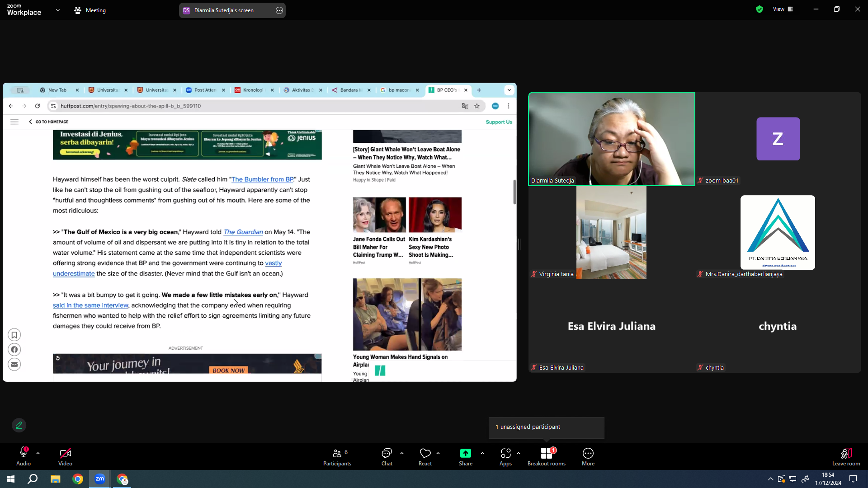The image size is (868, 488).
Task: Open Windows taskbar search
Action: pos(33,479)
